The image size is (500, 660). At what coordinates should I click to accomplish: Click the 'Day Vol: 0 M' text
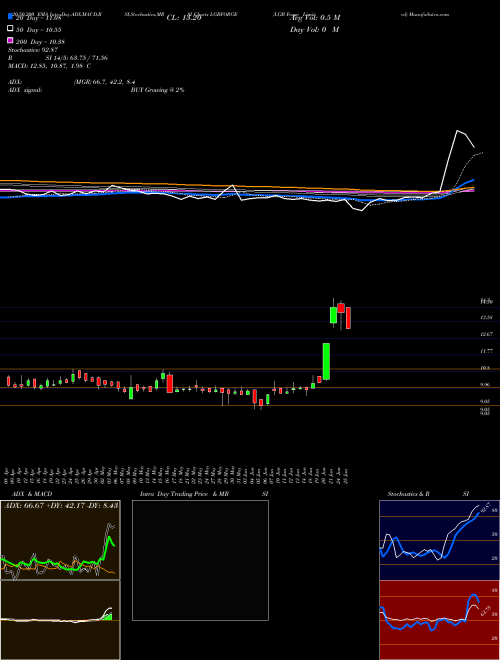click(x=314, y=29)
